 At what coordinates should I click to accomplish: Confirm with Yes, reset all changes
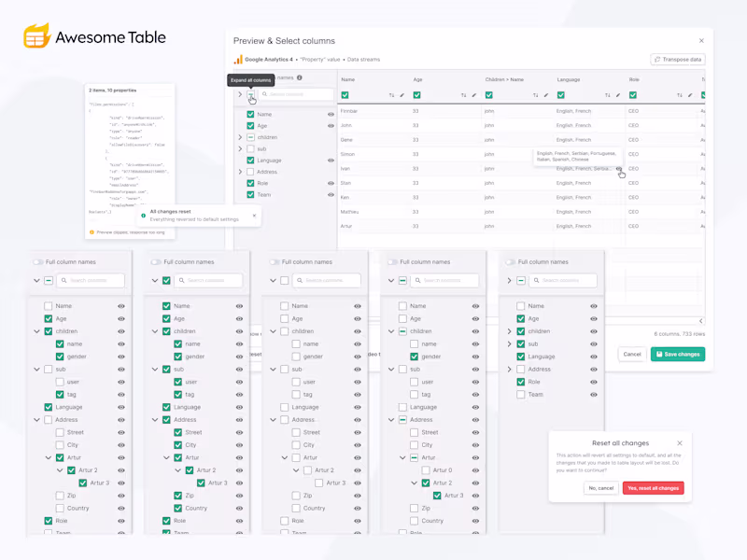653,488
